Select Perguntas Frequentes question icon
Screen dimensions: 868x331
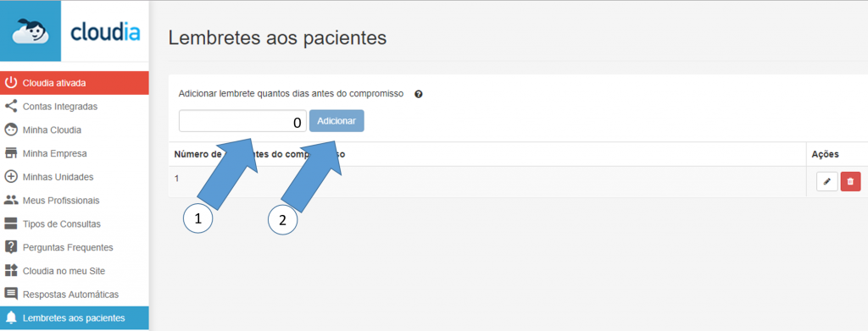pos(10,247)
